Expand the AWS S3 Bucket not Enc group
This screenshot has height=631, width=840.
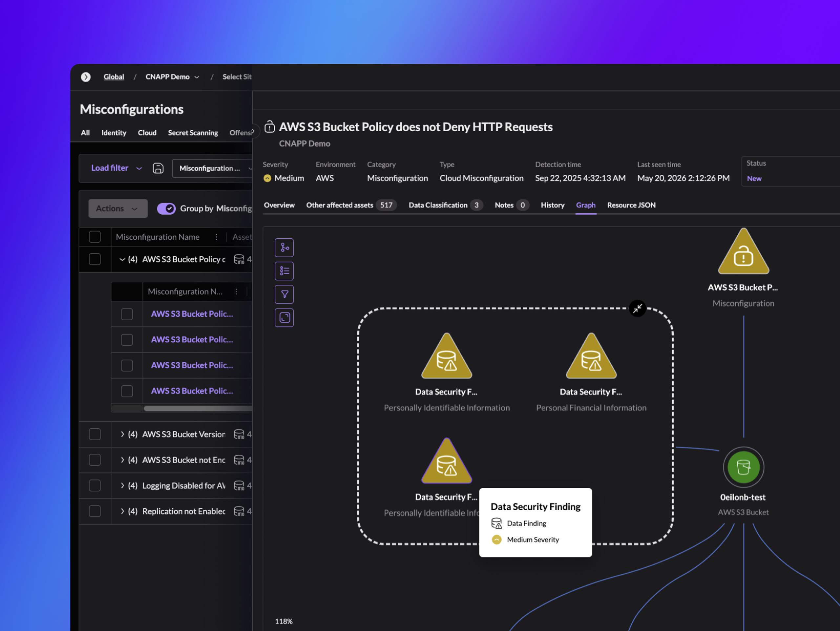pyautogui.click(x=122, y=460)
